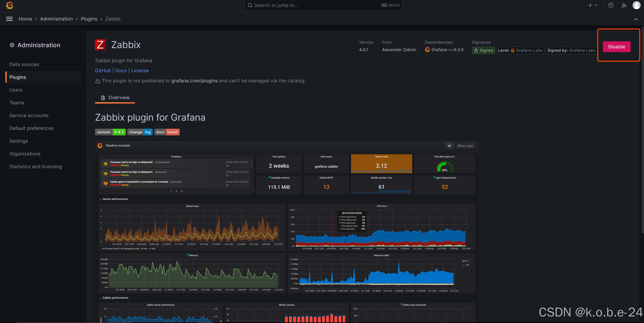This screenshot has width=644, height=323.
Task: Click the MySQL queries / sec 61 panel
Action: 381,185
